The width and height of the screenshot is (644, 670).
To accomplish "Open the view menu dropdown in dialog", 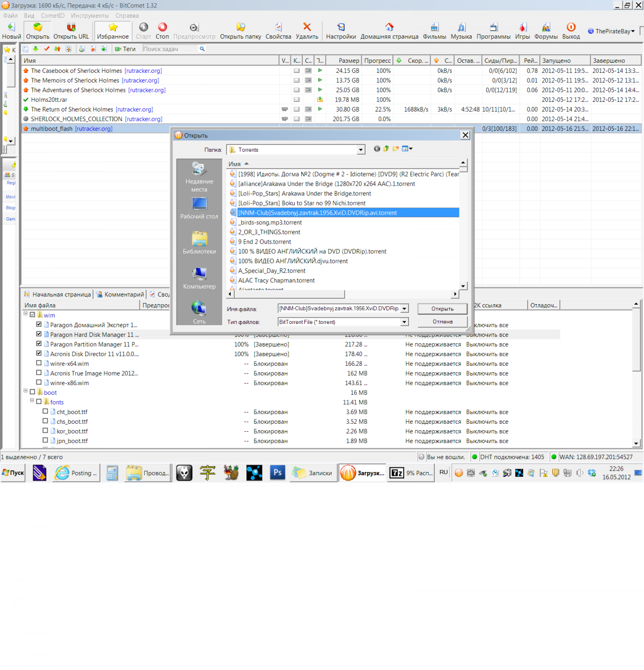I will pos(407,149).
